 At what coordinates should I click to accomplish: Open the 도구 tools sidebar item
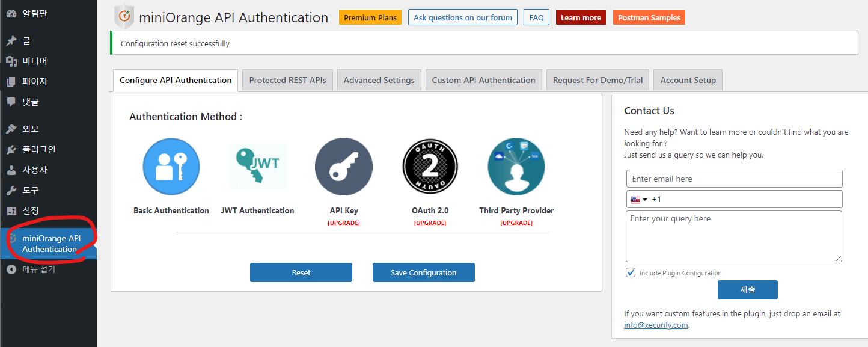click(x=48, y=190)
